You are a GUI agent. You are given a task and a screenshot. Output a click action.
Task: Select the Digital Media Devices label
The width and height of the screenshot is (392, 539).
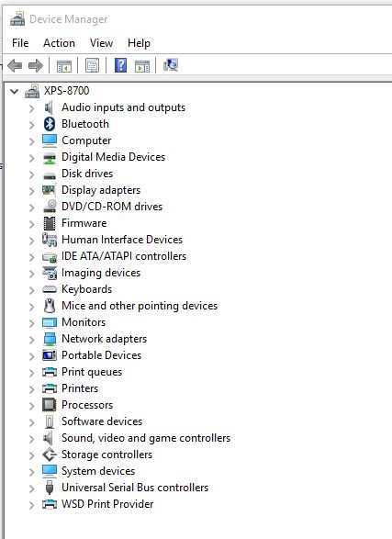pyautogui.click(x=113, y=157)
